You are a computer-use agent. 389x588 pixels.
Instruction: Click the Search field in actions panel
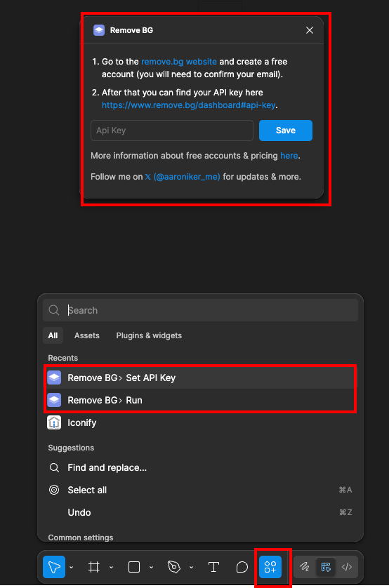click(x=200, y=310)
